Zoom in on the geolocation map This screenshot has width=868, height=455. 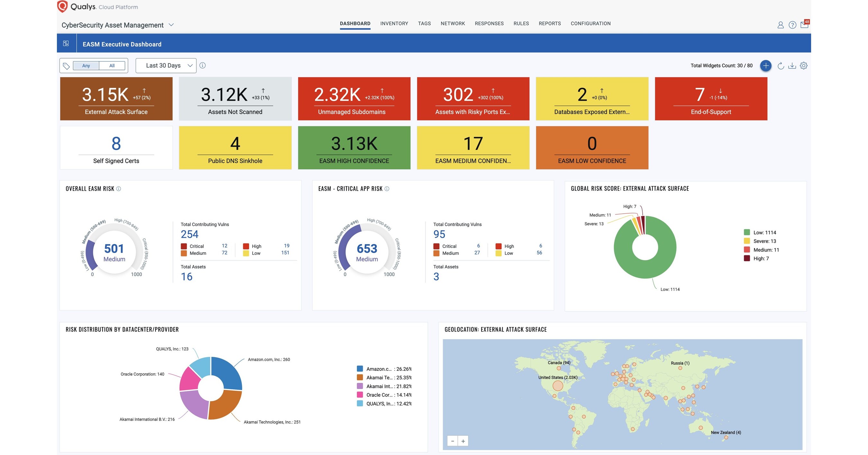[463, 441]
